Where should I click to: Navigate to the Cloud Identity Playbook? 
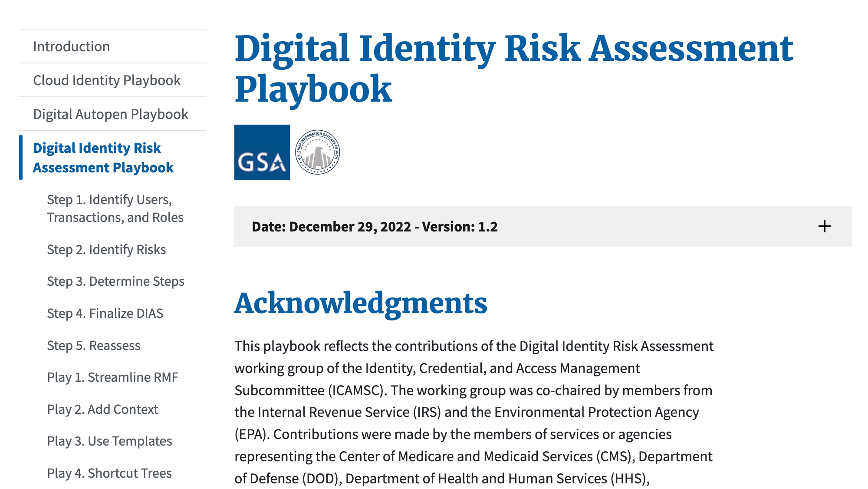[x=107, y=80]
